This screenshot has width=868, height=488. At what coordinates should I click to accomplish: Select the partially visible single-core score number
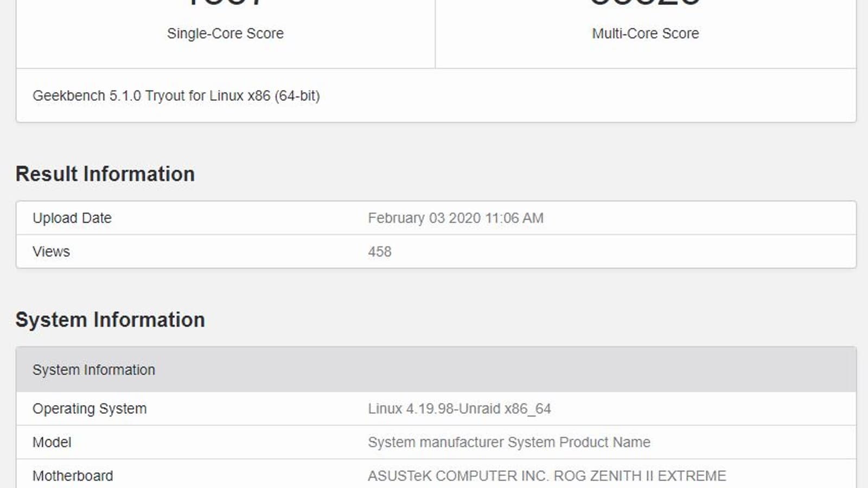coord(225,3)
